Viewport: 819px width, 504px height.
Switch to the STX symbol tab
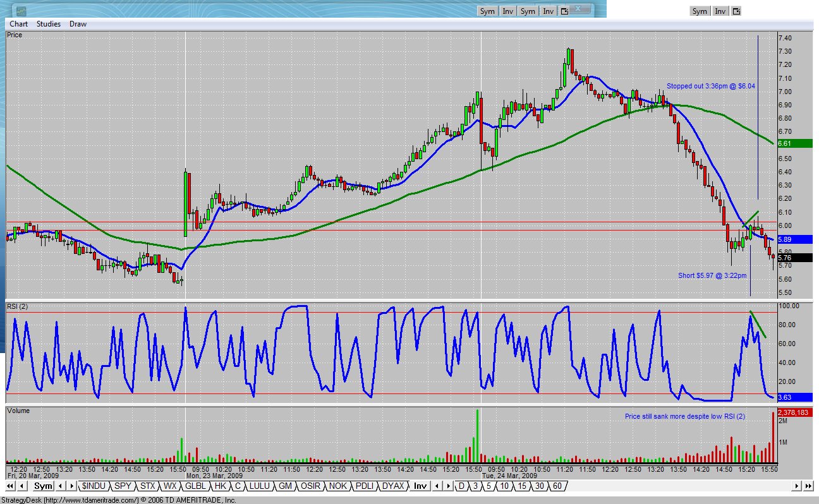click(147, 486)
